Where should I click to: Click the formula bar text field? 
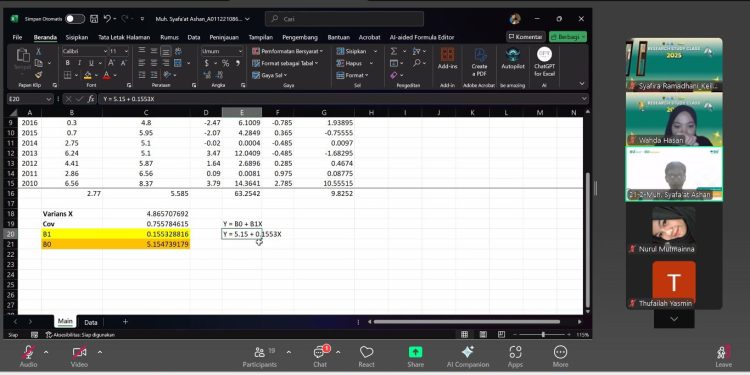(x=342, y=99)
